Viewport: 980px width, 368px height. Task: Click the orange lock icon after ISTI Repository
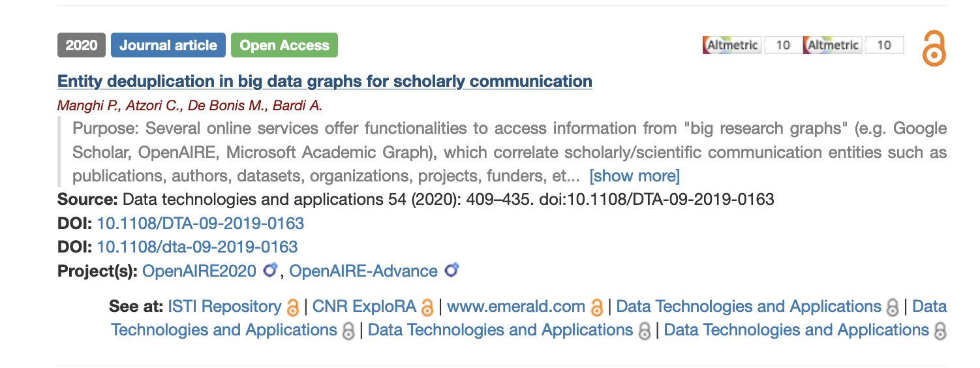pyautogui.click(x=293, y=307)
